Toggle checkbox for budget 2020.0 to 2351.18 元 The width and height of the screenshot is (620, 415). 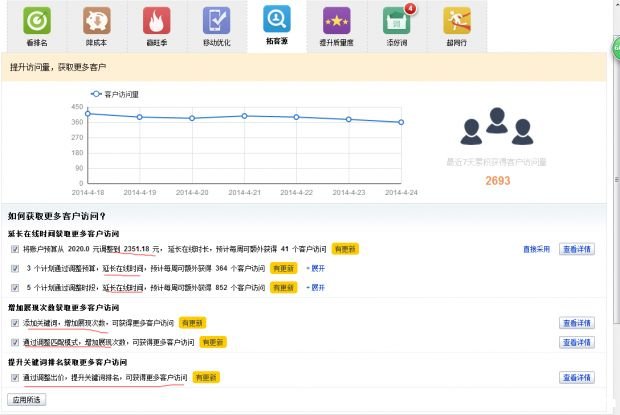(15, 249)
